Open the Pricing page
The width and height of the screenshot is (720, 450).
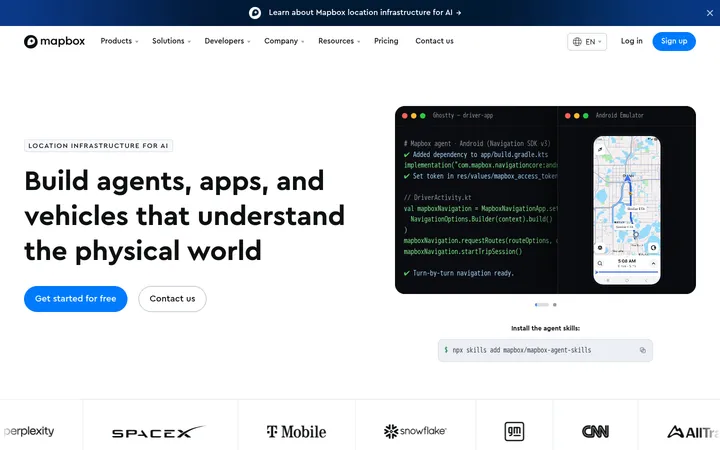pyautogui.click(x=386, y=41)
